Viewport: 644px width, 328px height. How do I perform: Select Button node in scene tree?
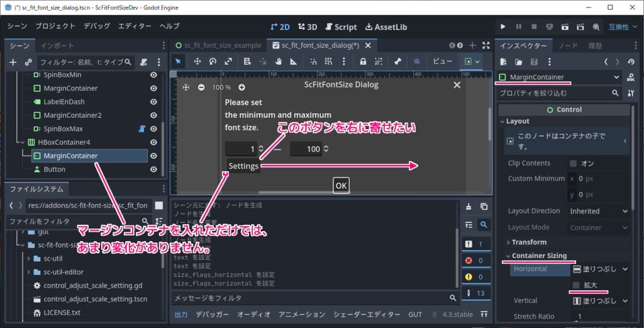[x=55, y=169]
